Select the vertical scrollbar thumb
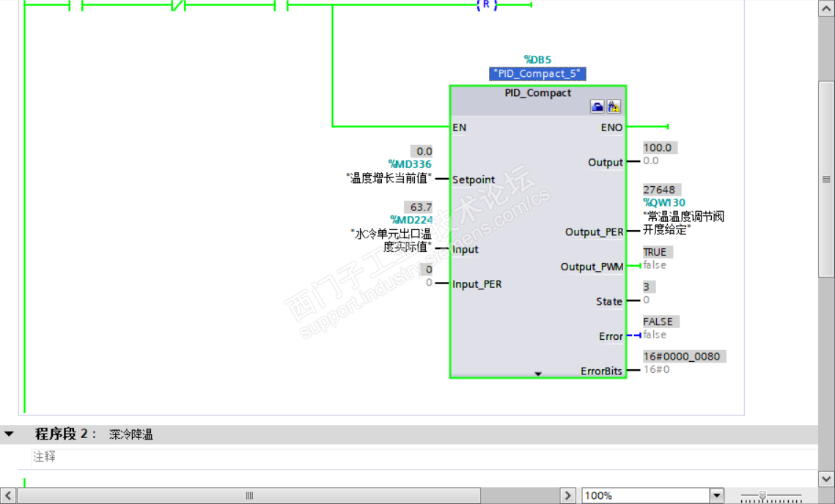This screenshot has height=504, width=835. (826, 179)
